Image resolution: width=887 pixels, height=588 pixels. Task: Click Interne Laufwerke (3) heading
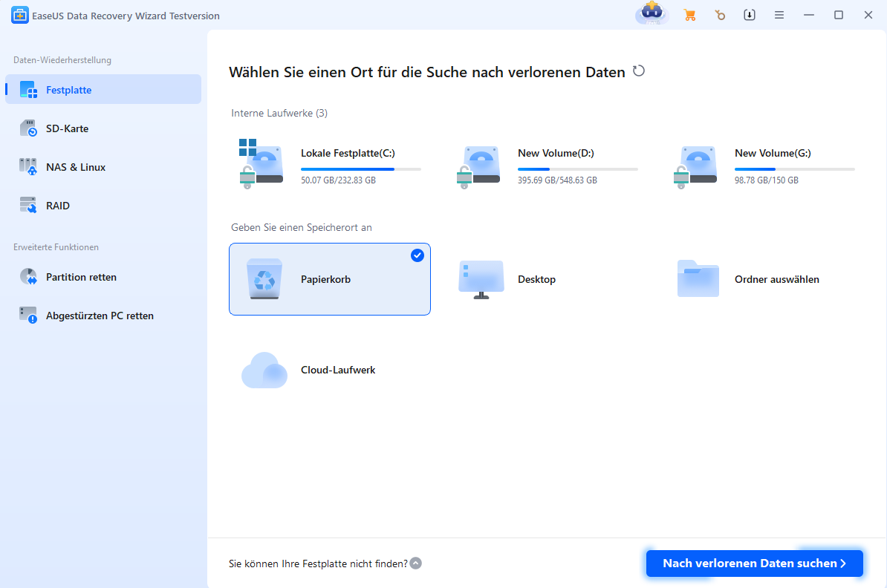(279, 113)
